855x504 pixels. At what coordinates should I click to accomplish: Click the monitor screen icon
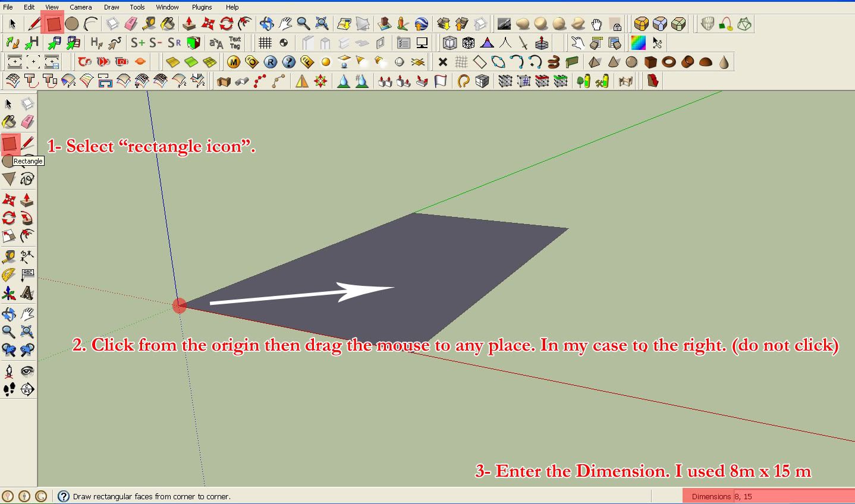tap(422, 43)
